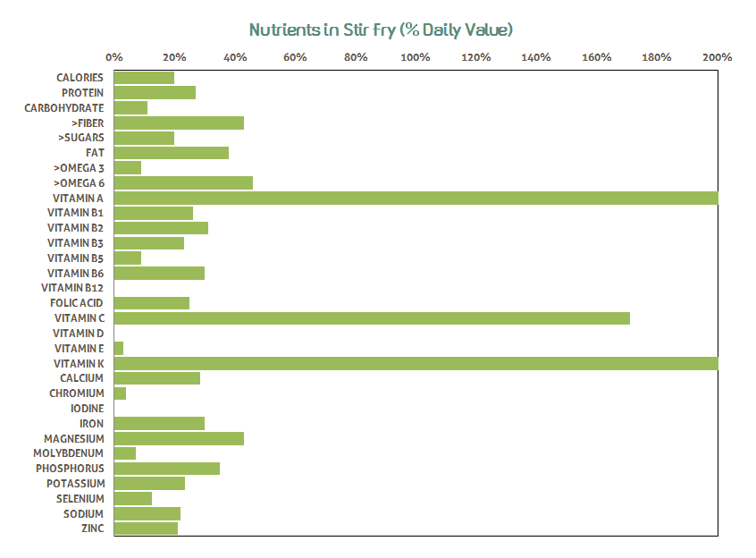Viewport: 756px width, 558px height.
Task: Click the chart title 'Nutrients in Stir Fry'
Action: click(381, 30)
